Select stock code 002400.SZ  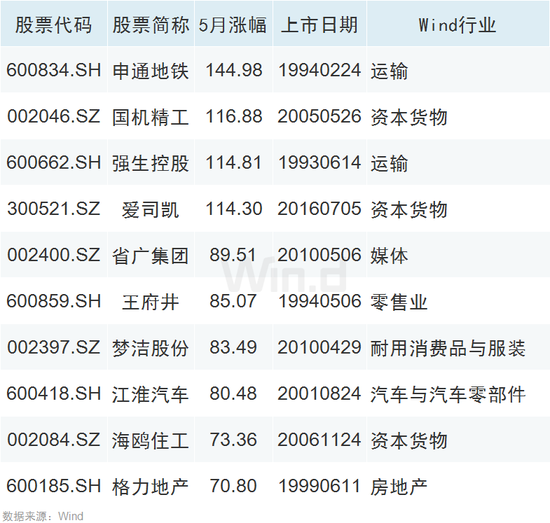(54, 255)
